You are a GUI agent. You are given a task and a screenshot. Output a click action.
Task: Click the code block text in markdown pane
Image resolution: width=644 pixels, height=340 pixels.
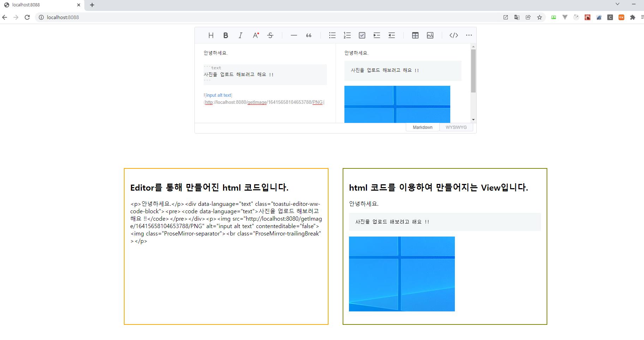pos(239,74)
